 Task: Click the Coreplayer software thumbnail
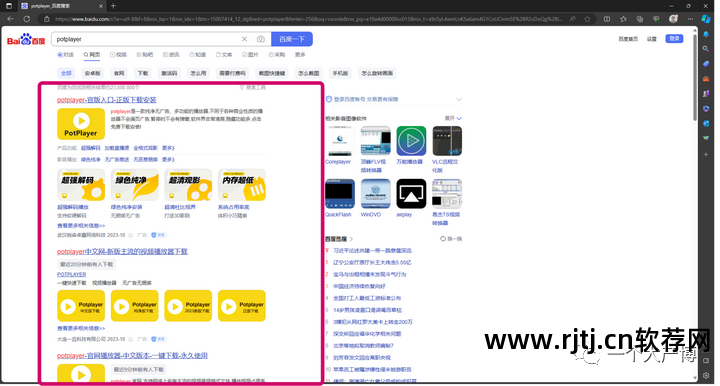click(x=340, y=141)
